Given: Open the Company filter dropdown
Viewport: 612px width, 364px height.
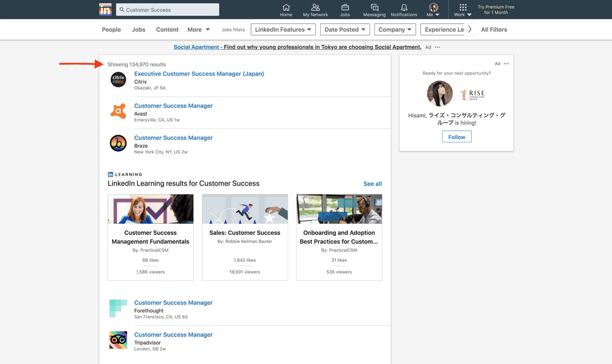Looking at the screenshot, I should click(x=395, y=29).
